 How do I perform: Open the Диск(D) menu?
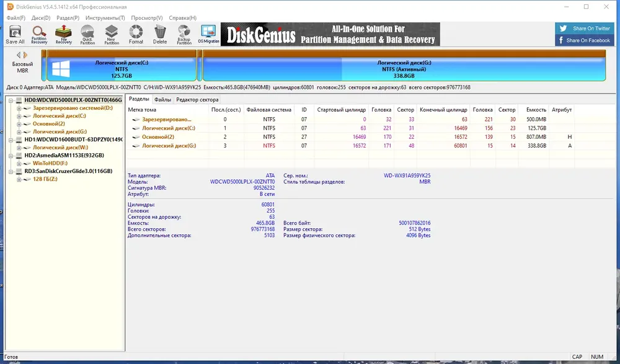41,18
